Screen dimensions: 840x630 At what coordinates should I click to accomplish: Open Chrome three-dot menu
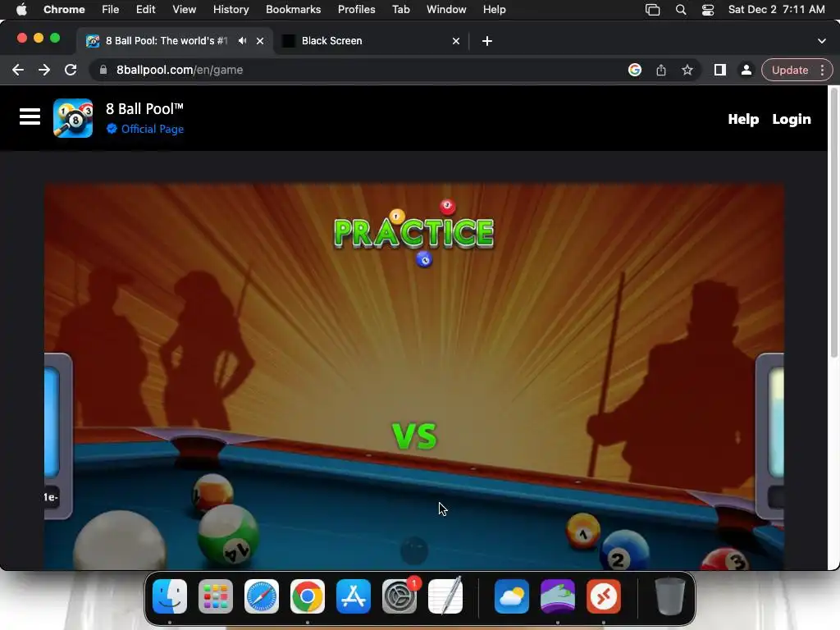click(x=822, y=70)
